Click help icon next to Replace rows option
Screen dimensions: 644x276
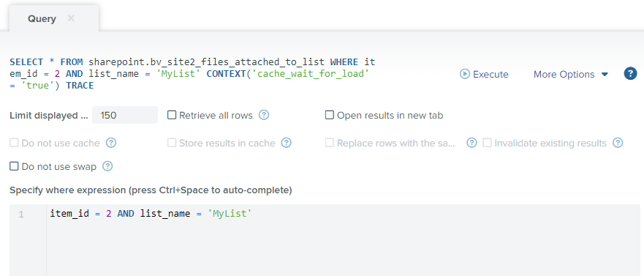(472, 143)
